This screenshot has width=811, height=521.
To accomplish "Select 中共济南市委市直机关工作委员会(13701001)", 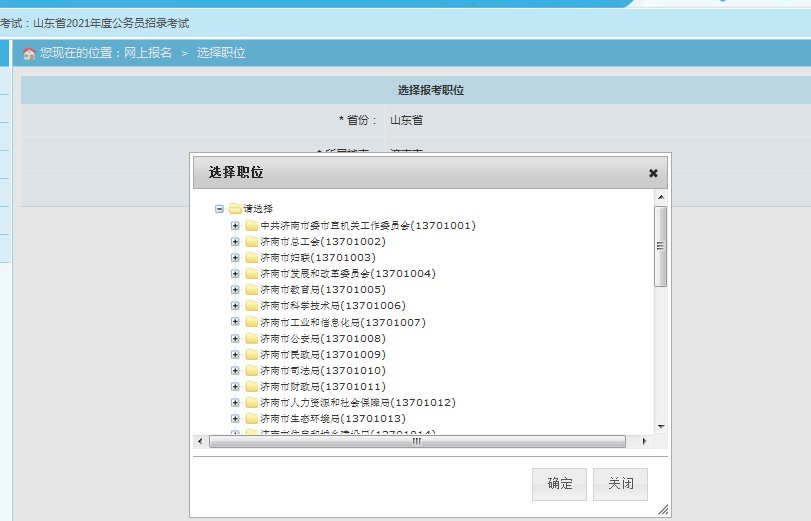I will pos(368,226).
